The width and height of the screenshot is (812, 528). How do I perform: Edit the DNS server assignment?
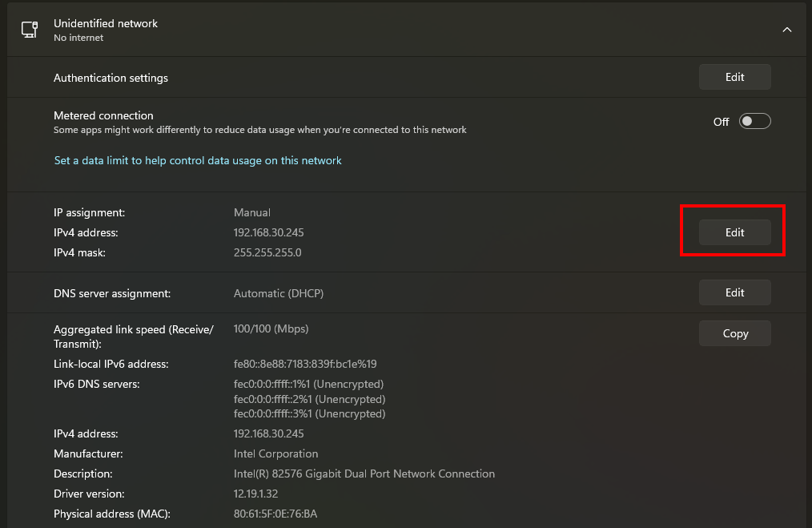click(x=734, y=292)
